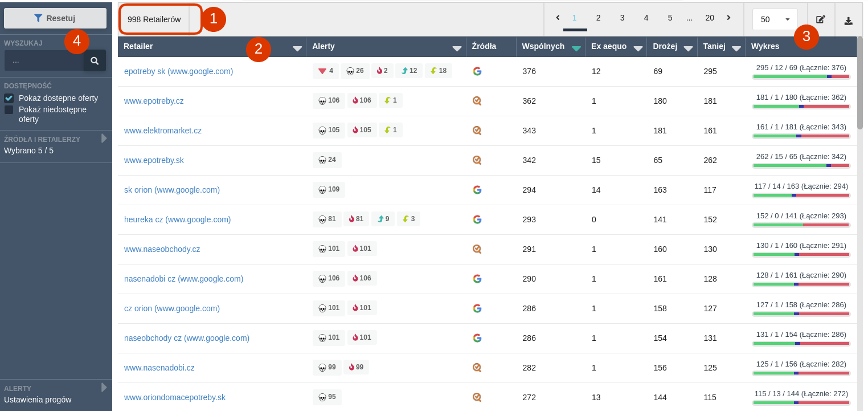Expand Źródła i retailerzy section
The height and width of the screenshot is (411, 868).
point(104,139)
